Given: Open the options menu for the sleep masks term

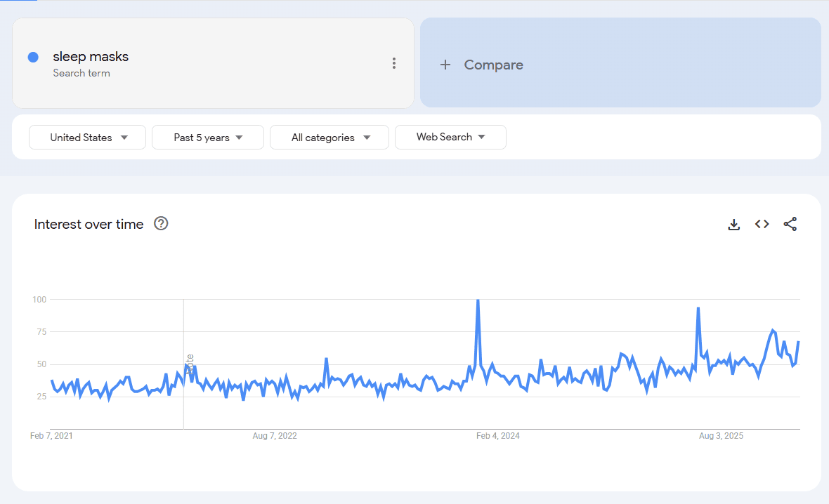Looking at the screenshot, I should tap(394, 62).
